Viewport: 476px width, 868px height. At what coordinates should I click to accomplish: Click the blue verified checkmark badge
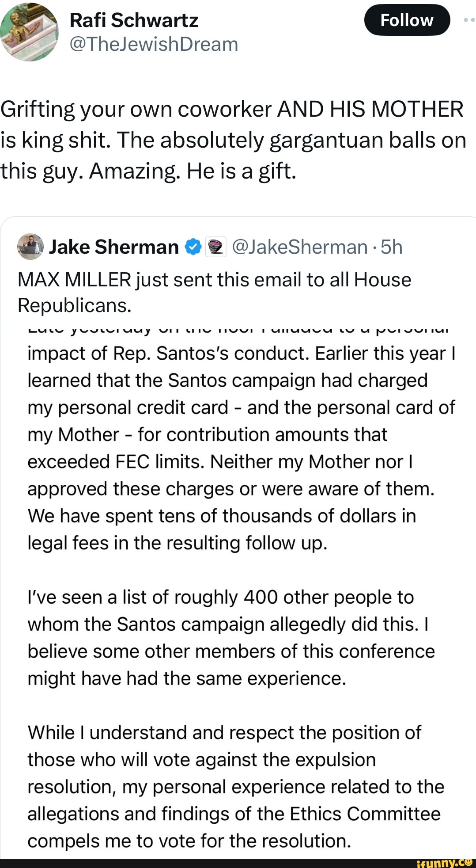click(193, 247)
